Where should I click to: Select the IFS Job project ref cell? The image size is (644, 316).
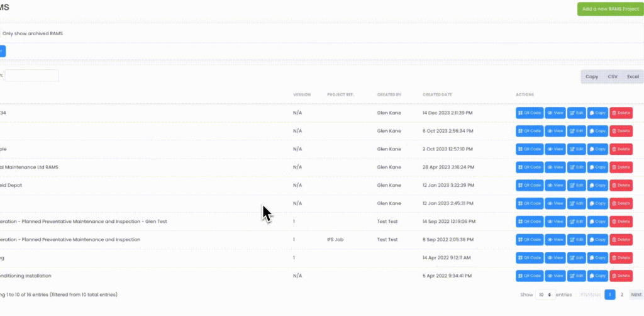pyautogui.click(x=335, y=240)
